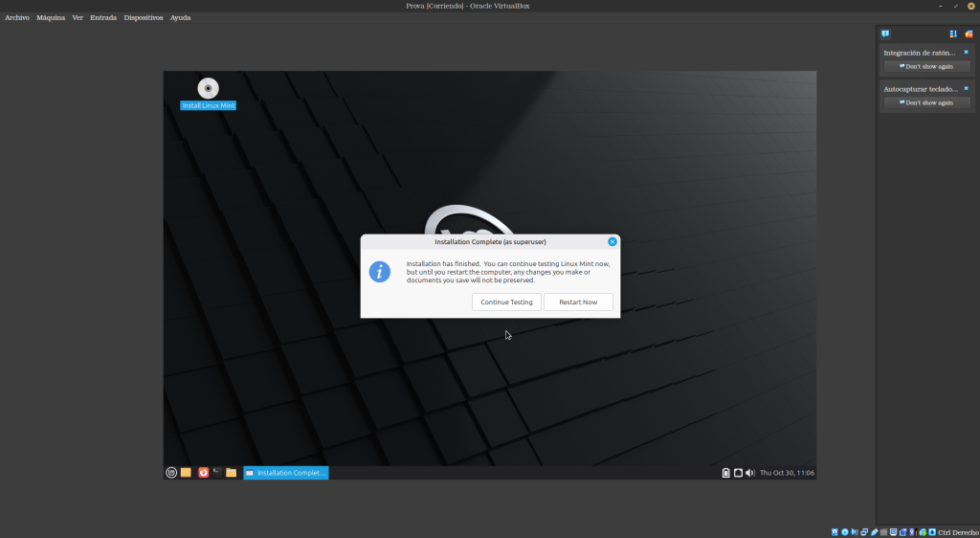
Task: Click the Restart Now button
Action: pos(578,303)
